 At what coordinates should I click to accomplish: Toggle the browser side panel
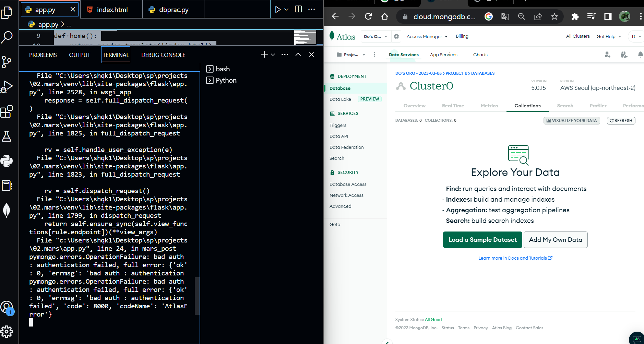click(608, 16)
